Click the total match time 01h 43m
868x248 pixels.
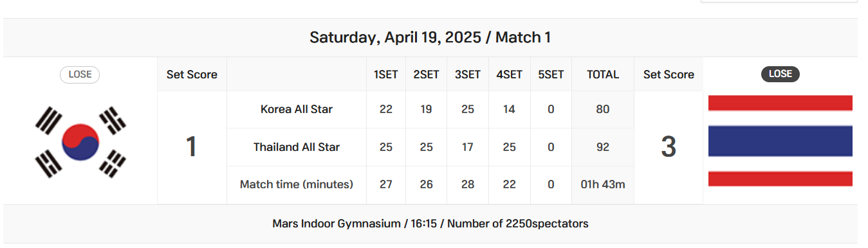click(603, 184)
